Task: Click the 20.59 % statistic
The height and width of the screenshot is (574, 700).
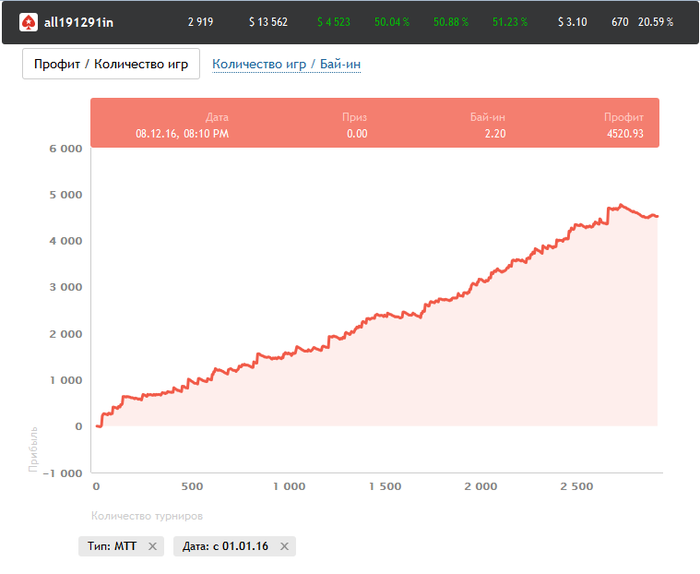Action: click(656, 22)
